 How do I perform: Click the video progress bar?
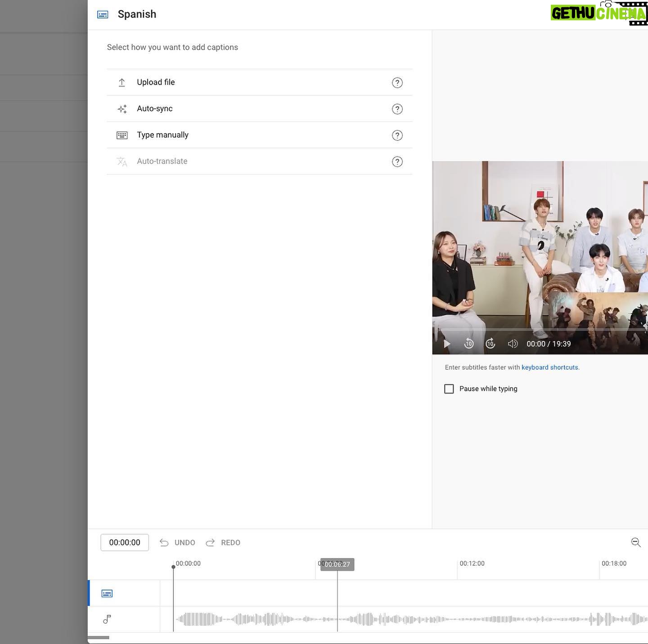click(542, 330)
